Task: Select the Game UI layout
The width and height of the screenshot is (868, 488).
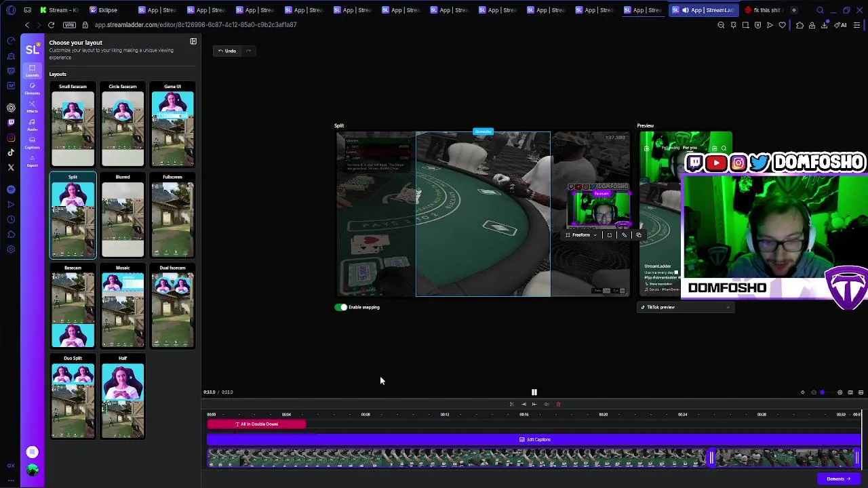Action: 172,125
